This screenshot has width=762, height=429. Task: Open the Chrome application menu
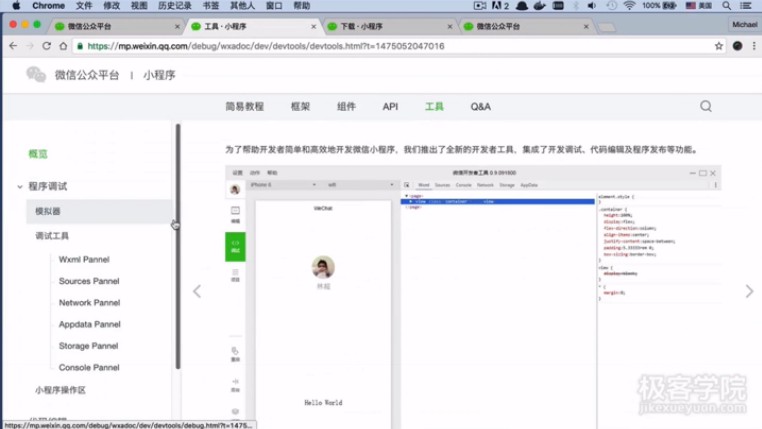(x=48, y=6)
